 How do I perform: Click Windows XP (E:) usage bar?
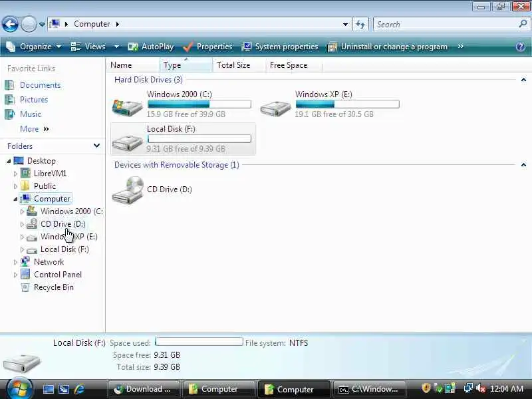(347, 104)
